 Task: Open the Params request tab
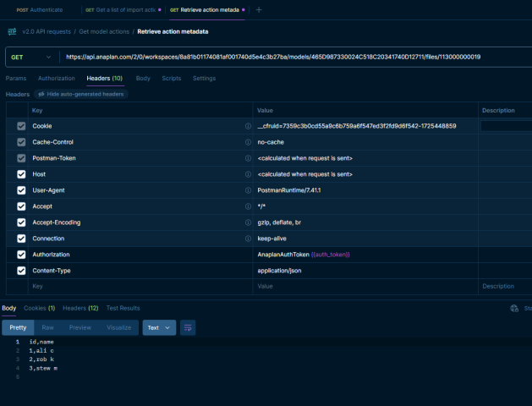[16, 79]
